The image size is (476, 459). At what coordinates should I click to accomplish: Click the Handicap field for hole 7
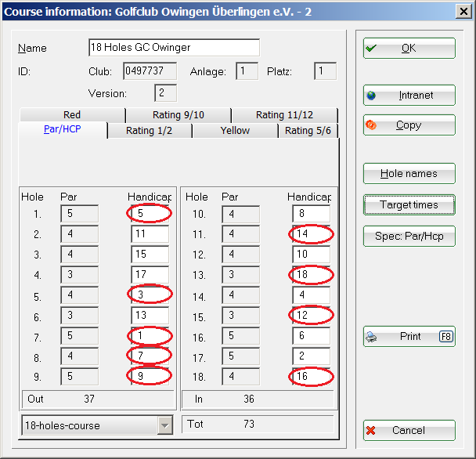coord(150,336)
